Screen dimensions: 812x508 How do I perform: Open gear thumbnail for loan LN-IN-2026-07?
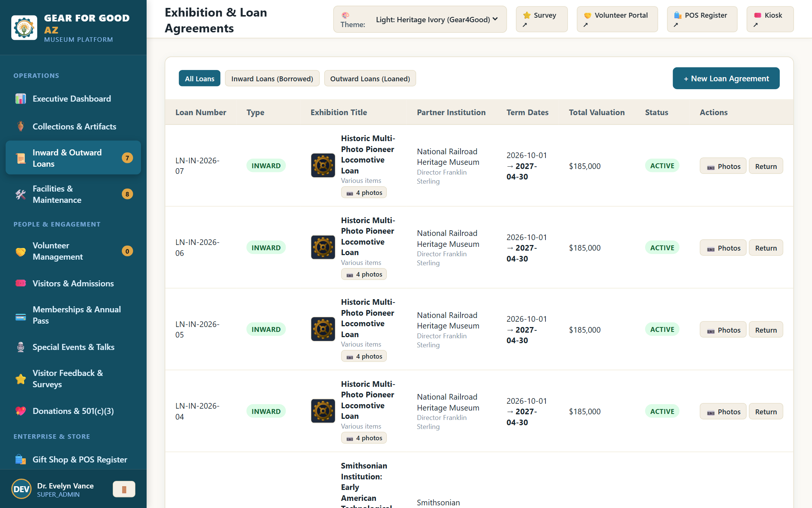click(323, 165)
